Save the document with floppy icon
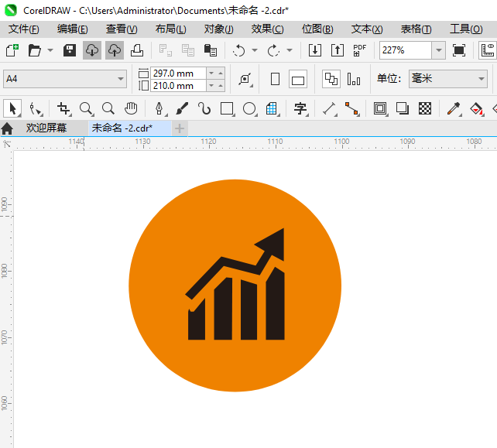 [70, 50]
